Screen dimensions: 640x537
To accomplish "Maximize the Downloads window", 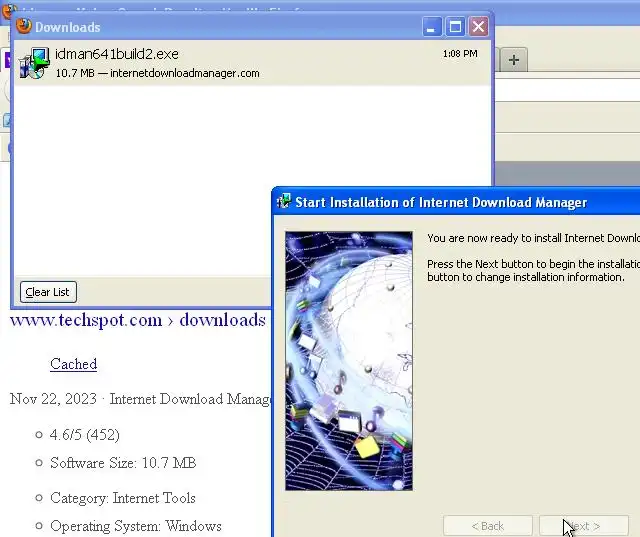I will [x=455, y=27].
